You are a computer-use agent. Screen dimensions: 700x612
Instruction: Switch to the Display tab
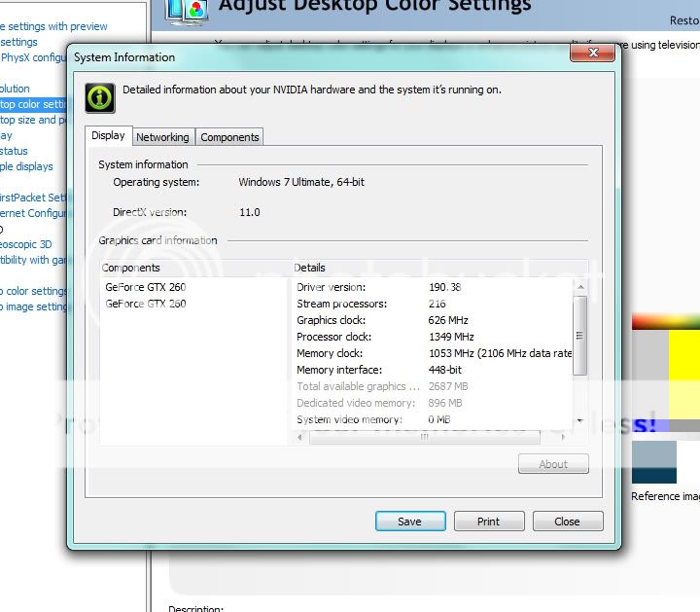108,135
